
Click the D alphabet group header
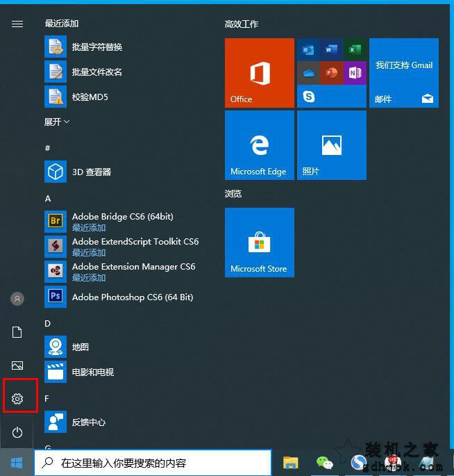point(48,324)
